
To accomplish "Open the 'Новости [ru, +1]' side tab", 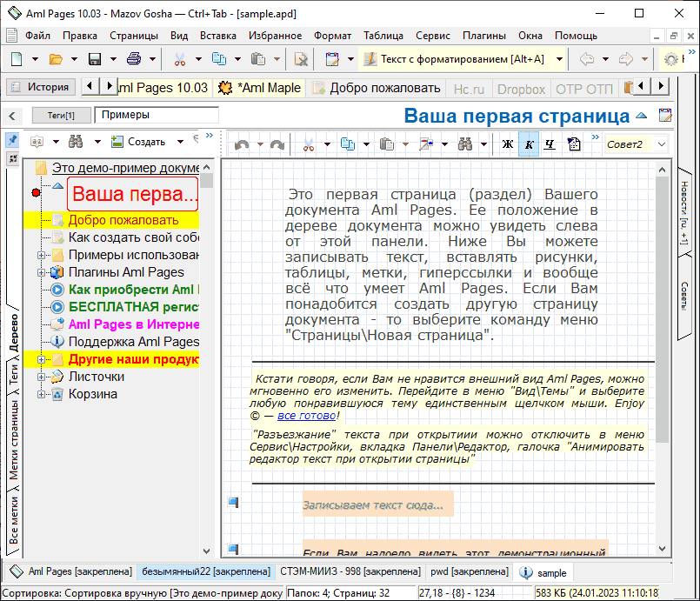I will click(684, 213).
